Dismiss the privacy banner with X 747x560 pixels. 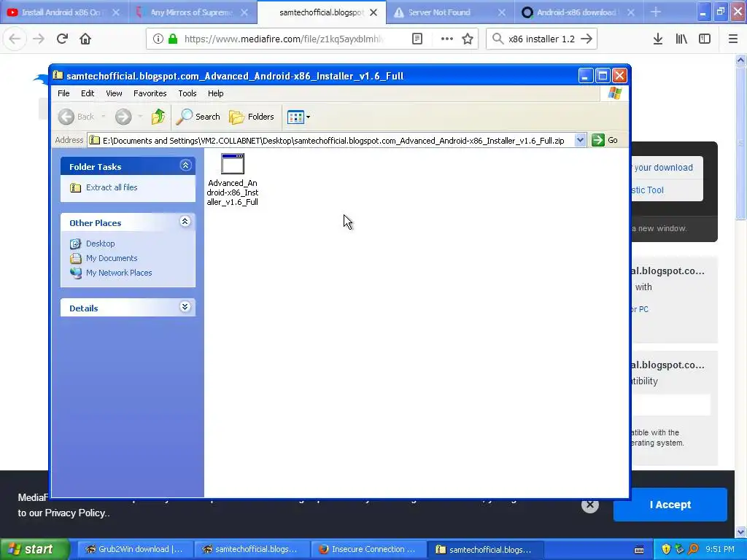pyautogui.click(x=589, y=505)
